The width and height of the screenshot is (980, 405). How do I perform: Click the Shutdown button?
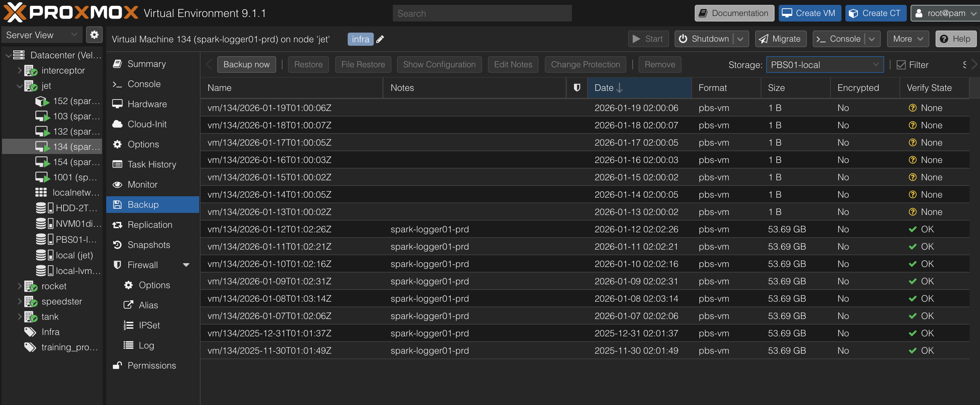(x=704, y=39)
